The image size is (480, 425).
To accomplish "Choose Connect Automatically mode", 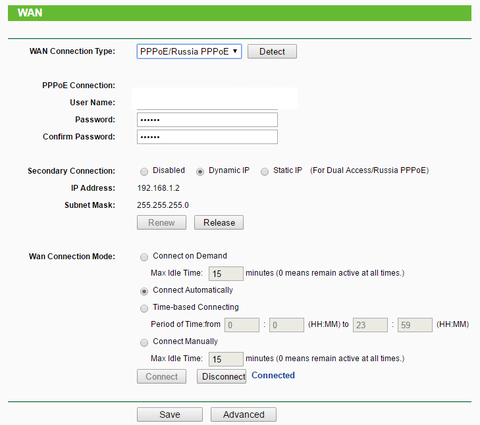I will pyautogui.click(x=144, y=291).
